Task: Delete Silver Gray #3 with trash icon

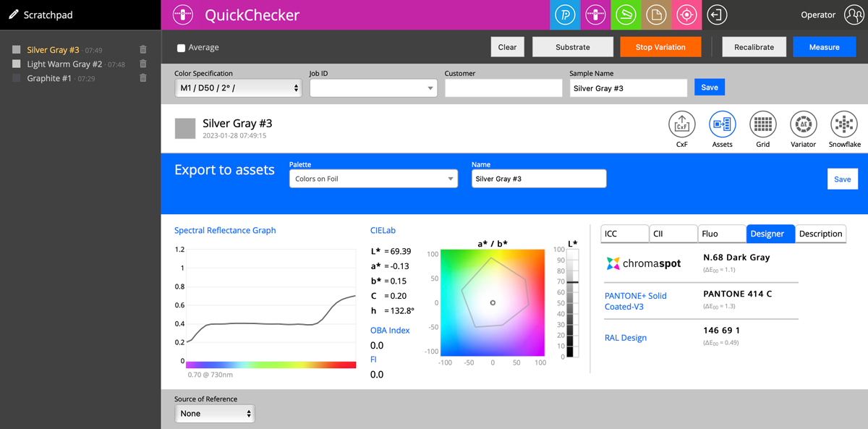Action: pos(142,50)
